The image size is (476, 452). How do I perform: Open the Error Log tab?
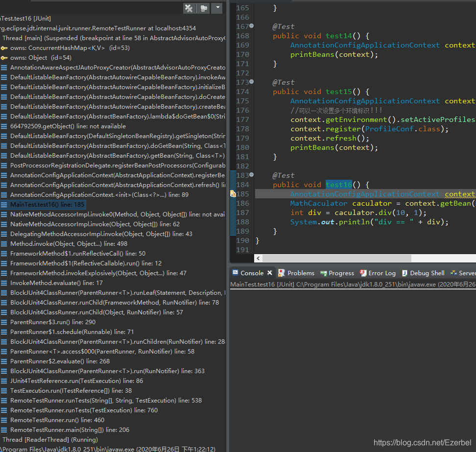(378, 273)
